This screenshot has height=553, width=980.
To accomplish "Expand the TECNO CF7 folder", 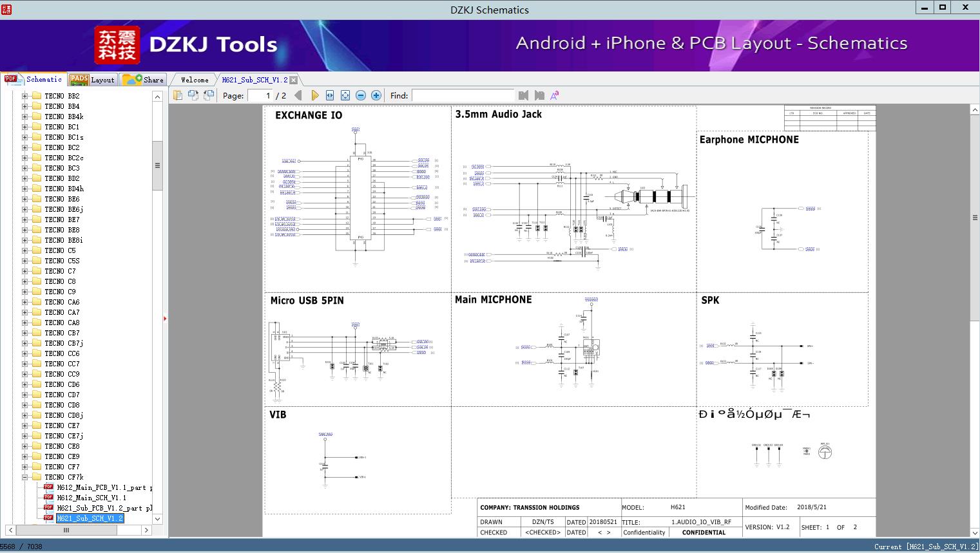I will [25, 467].
